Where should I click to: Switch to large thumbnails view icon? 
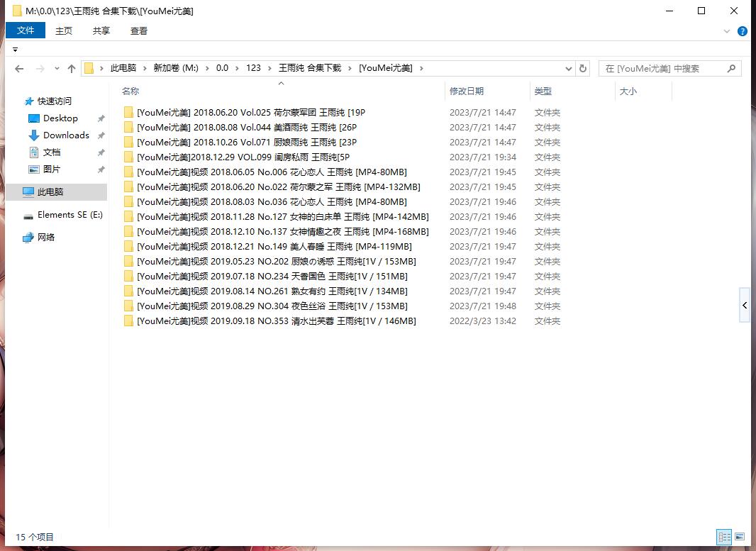(x=740, y=537)
